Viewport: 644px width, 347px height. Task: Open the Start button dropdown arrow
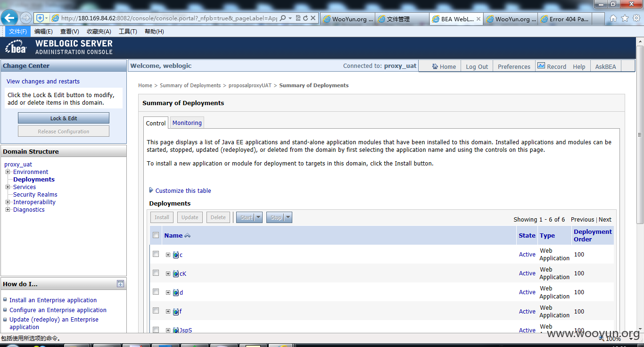[258, 217]
